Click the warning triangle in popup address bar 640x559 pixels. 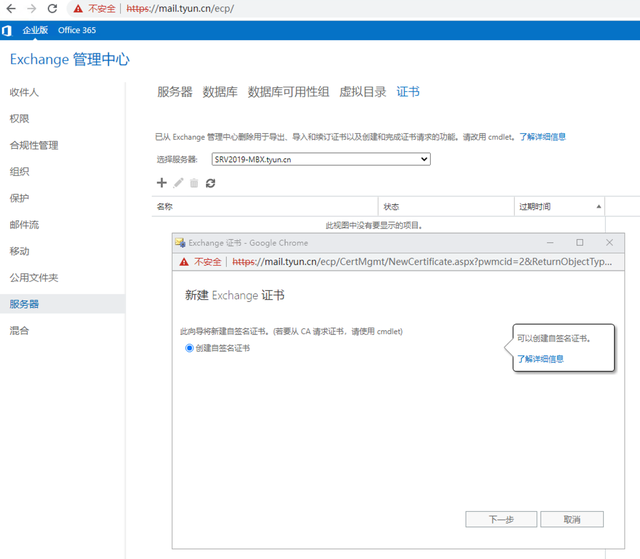[184, 262]
